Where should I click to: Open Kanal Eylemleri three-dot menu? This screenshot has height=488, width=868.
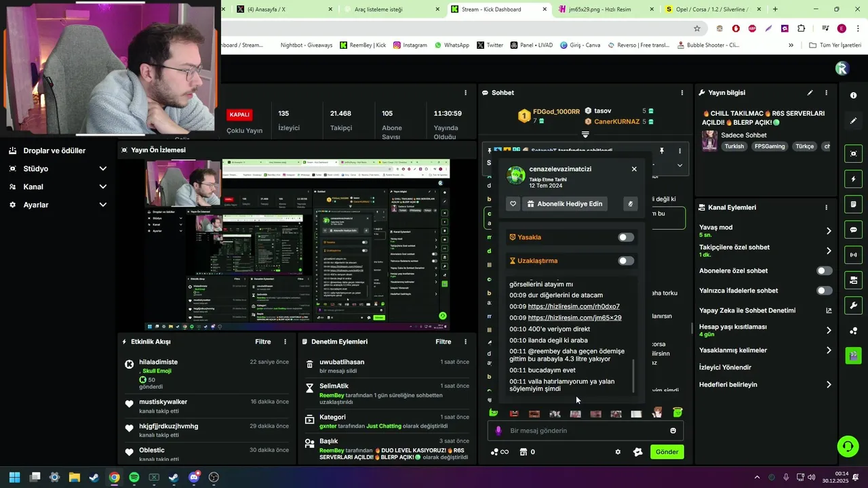click(826, 207)
